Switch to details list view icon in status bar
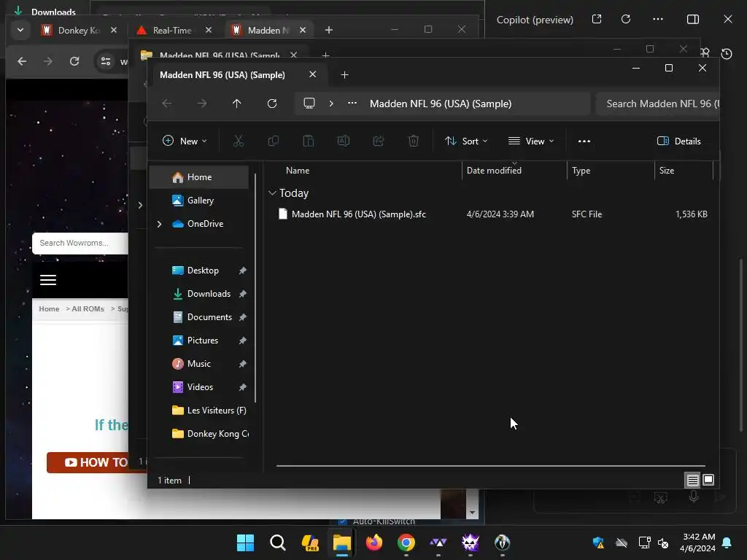Viewport: 747px width, 560px height. (693, 480)
